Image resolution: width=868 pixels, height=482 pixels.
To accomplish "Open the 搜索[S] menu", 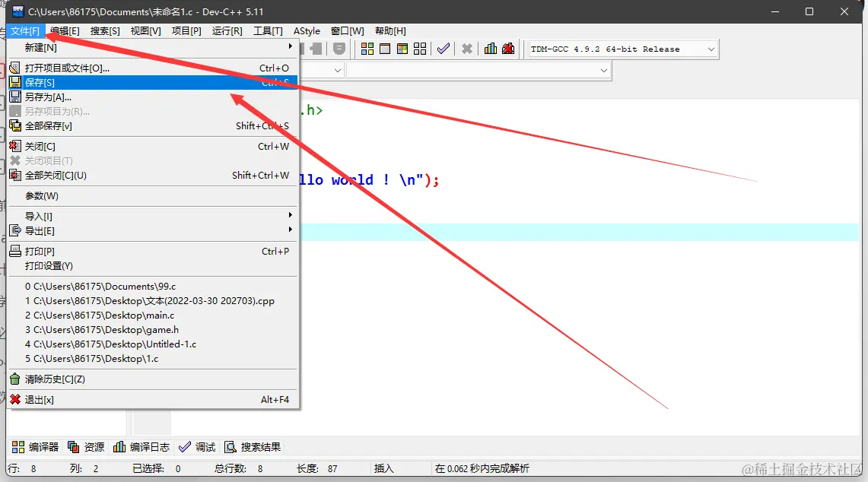I will [x=105, y=31].
